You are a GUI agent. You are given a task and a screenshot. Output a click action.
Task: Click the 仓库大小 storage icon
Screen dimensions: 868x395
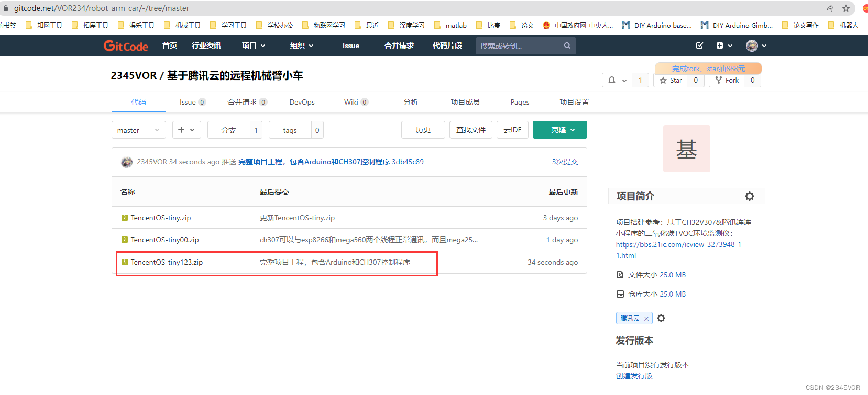point(620,294)
